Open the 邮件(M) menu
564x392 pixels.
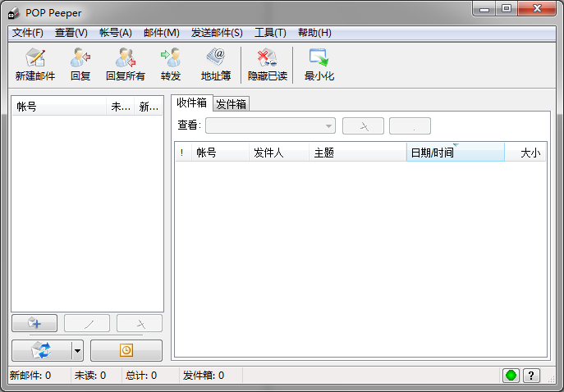(x=162, y=33)
